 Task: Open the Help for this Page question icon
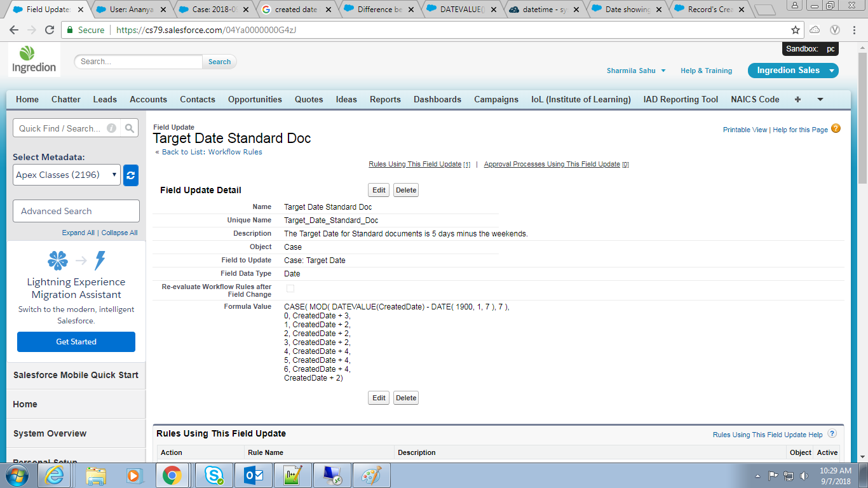[836, 128]
